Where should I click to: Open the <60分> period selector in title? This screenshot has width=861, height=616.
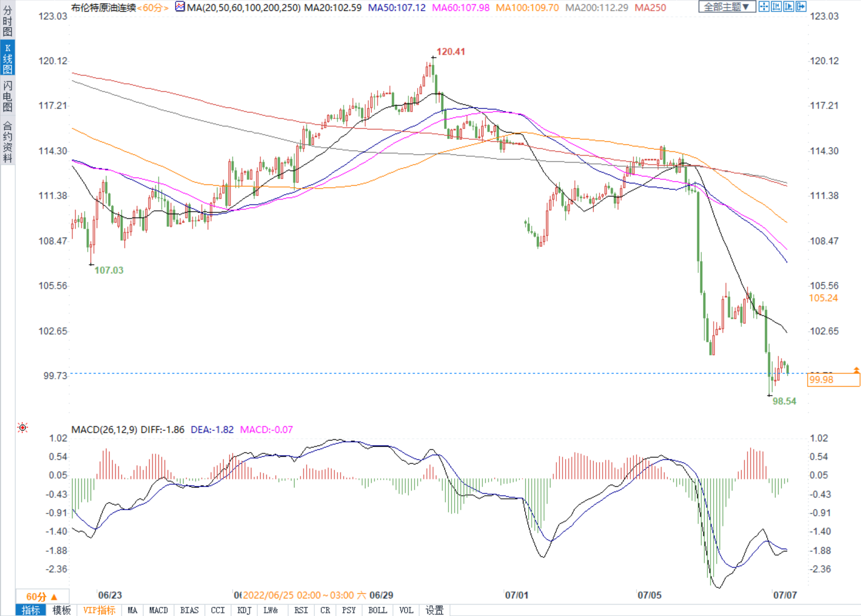click(x=153, y=8)
